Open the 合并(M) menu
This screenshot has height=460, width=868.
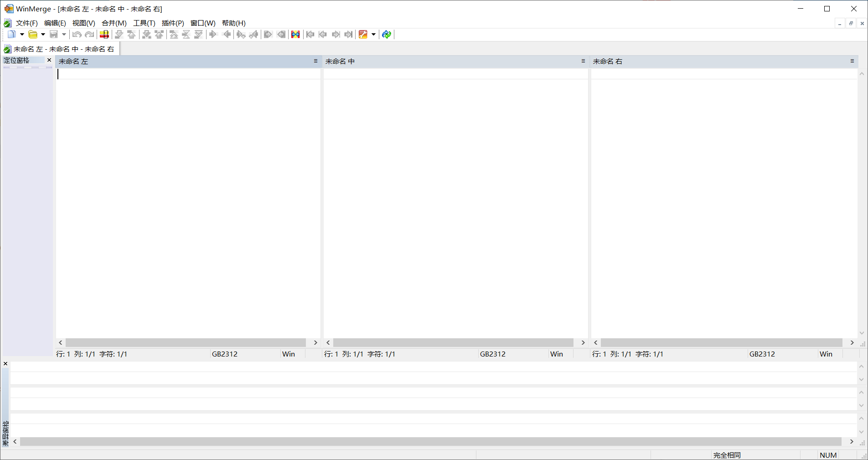click(114, 23)
